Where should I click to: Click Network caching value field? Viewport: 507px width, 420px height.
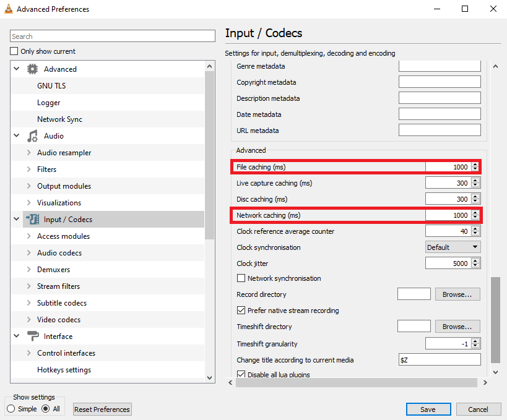tap(448, 215)
